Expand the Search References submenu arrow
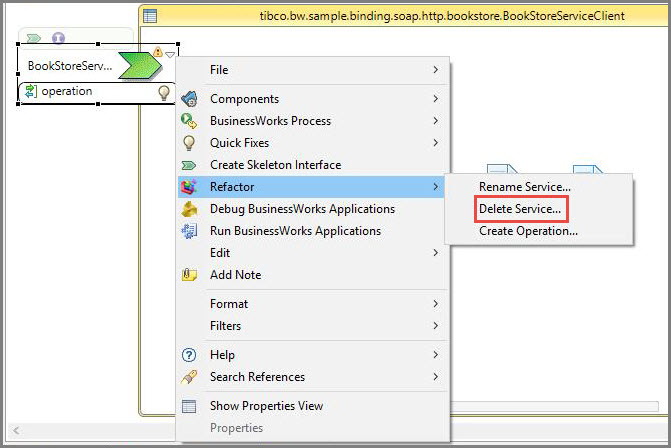Screen dimensions: 671x448 tap(436, 377)
